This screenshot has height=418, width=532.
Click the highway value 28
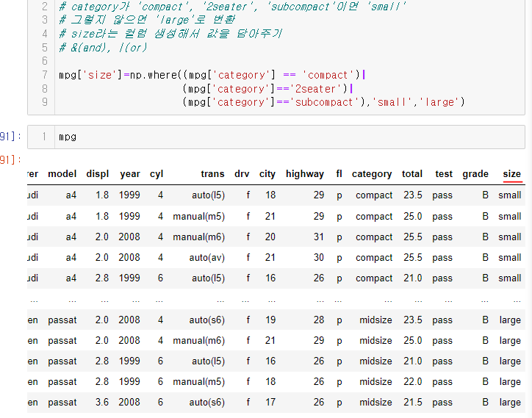(319, 320)
